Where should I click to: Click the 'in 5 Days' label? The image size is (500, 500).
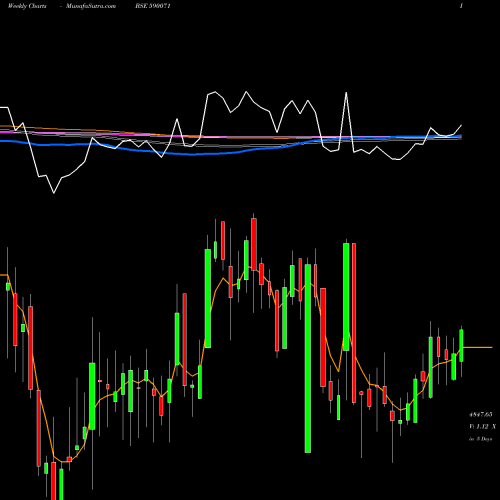480,439
